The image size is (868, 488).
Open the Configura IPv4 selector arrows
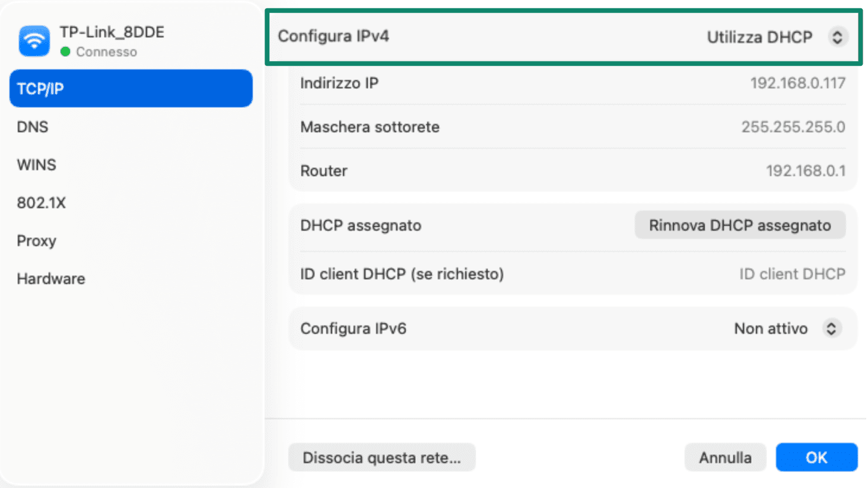(838, 36)
